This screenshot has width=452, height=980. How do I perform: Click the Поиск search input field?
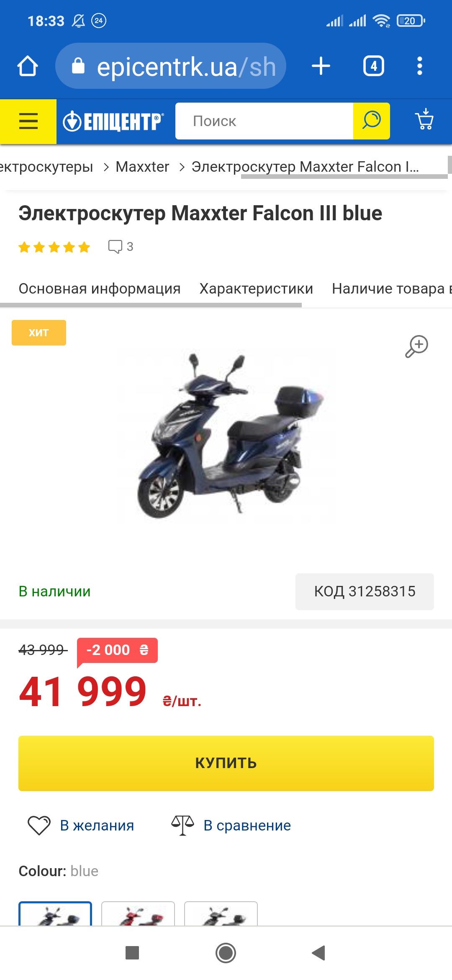click(264, 121)
